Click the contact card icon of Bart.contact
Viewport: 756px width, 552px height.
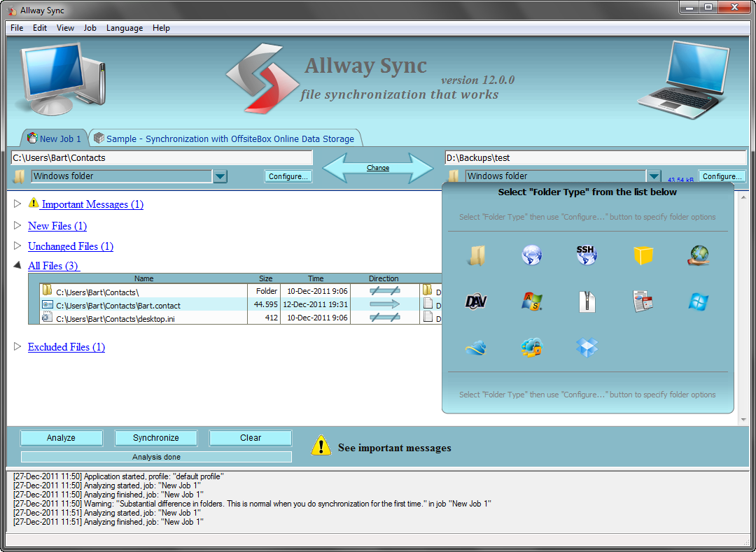click(47, 304)
